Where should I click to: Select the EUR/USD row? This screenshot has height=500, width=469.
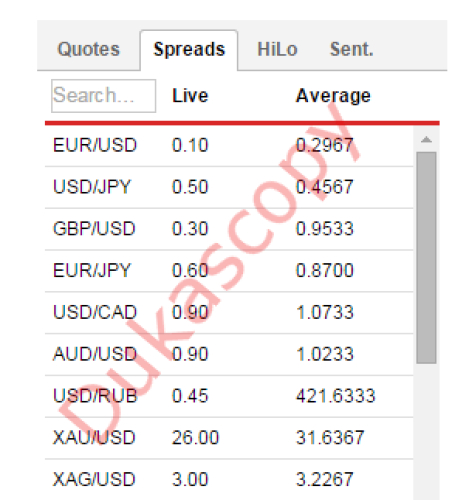[229, 146]
